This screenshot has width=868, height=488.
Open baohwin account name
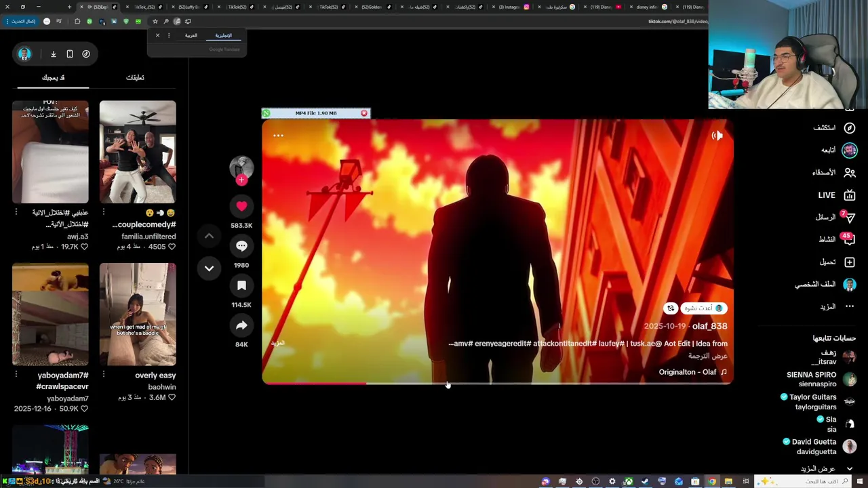162,387
